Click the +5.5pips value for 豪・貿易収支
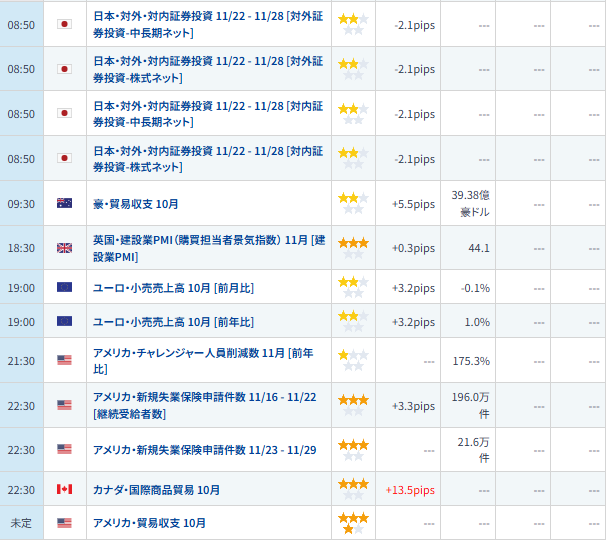This screenshot has width=611, height=541. point(413,204)
